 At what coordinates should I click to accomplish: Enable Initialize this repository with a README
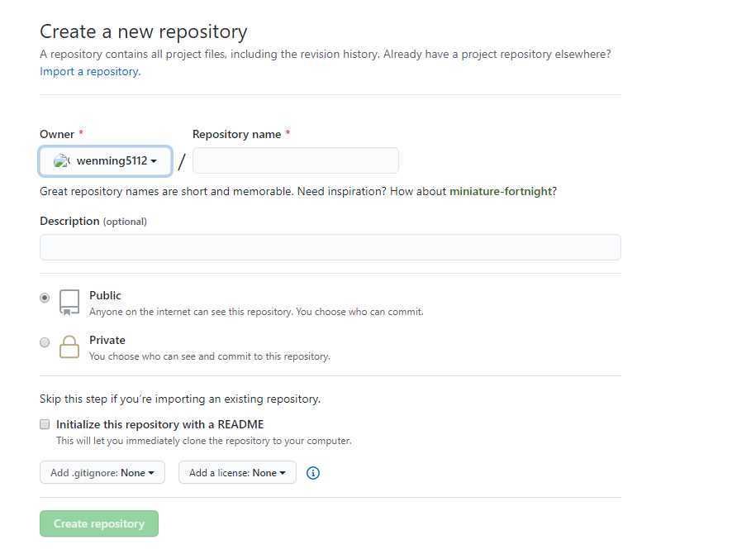pos(45,424)
